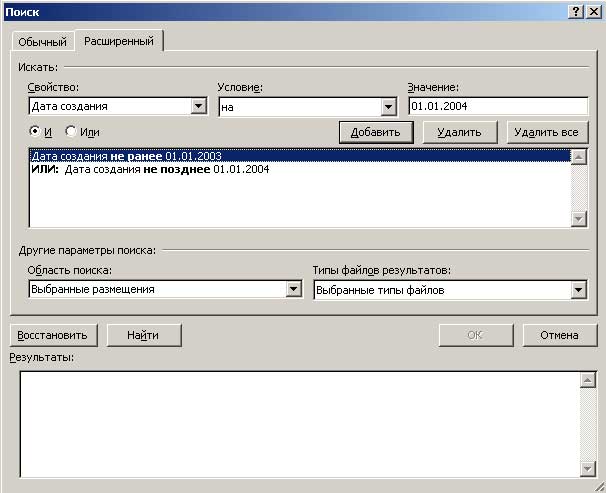Click the Значение input field

click(497, 106)
